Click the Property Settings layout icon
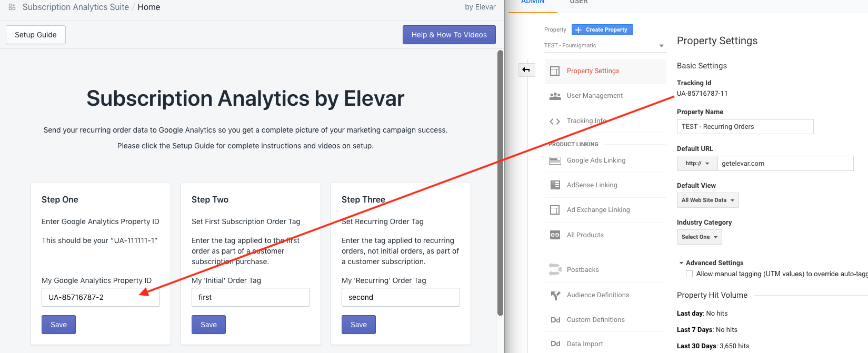868x353 pixels. [x=555, y=71]
